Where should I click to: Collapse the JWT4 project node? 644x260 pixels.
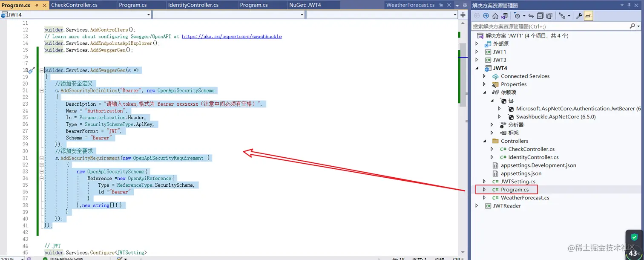click(477, 68)
